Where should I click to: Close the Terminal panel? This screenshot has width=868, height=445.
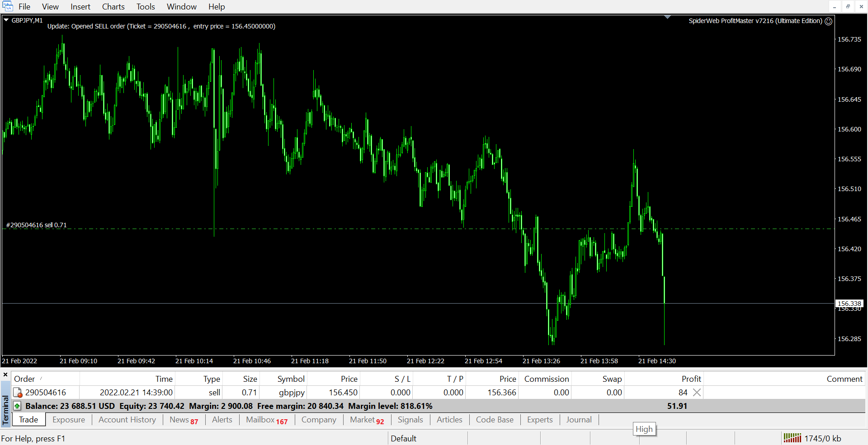coord(5,375)
